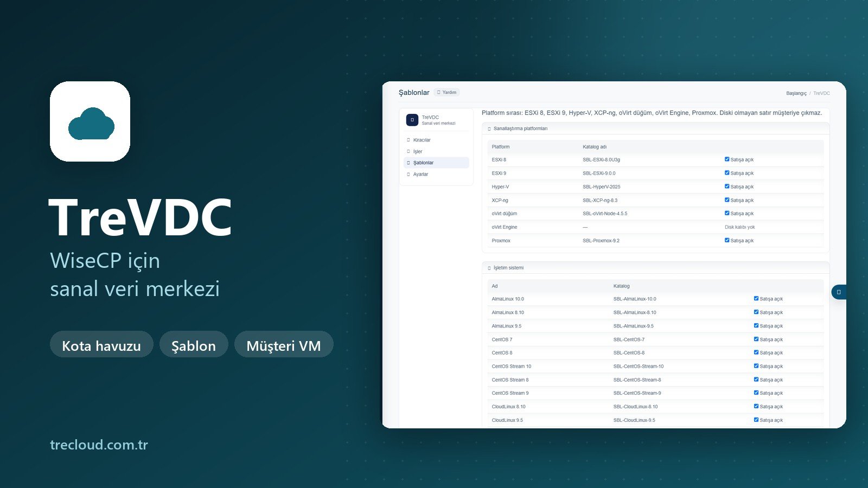Screen dimensions: 868x488
Task: Select Şablonlar in the sidebar
Action: click(x=437, y=163)
